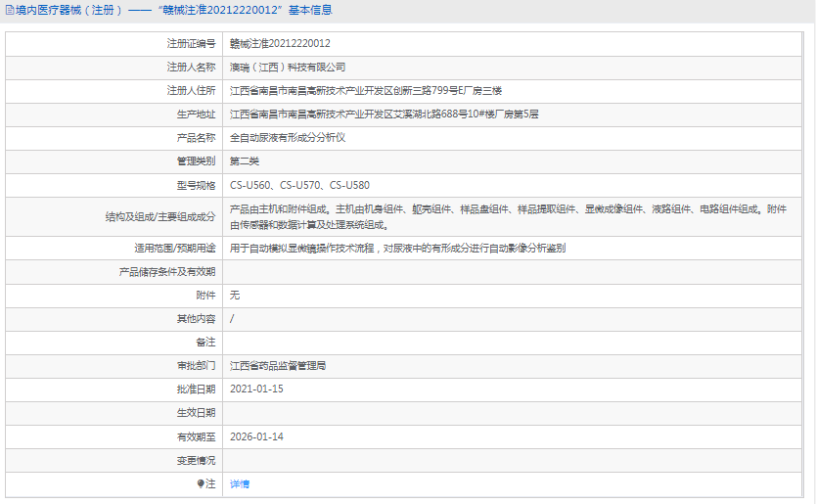Screen dimensions: 816x504
Task: Click the document icon before 境内医疗器械 title
Action: click(10, 10)
